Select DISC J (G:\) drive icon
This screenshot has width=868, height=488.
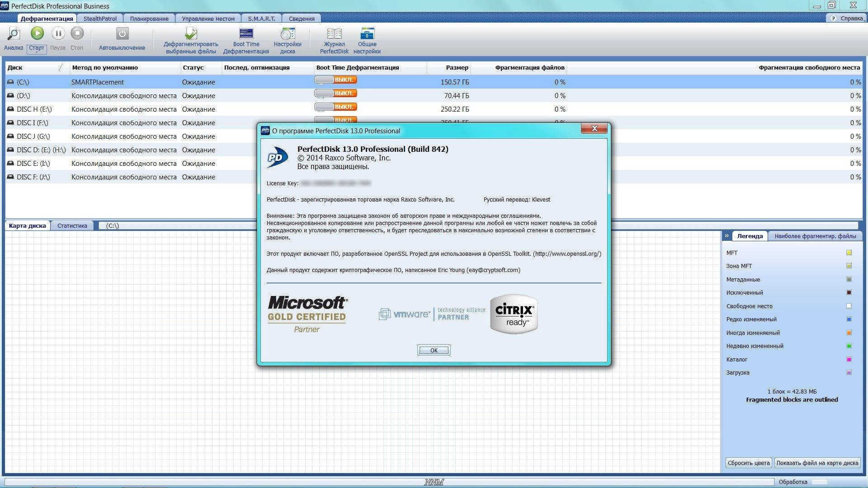click(10, 136)
